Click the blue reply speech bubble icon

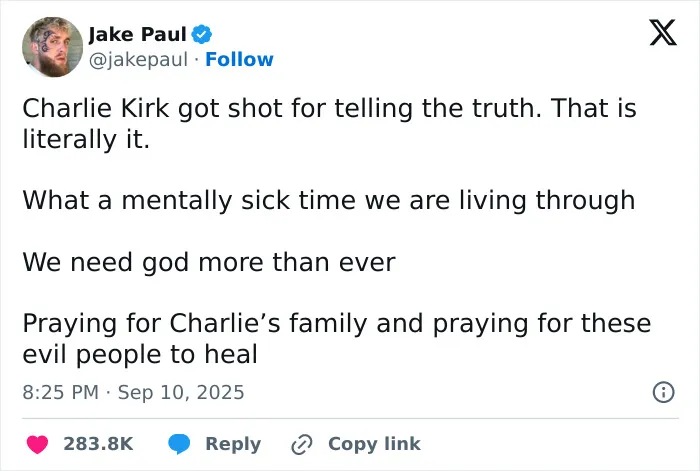[179, 444]
